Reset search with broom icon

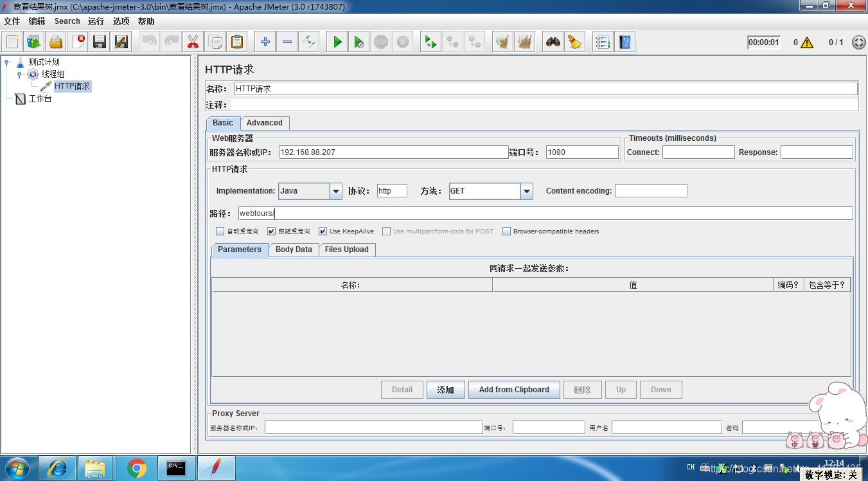[x=575, y=42]
